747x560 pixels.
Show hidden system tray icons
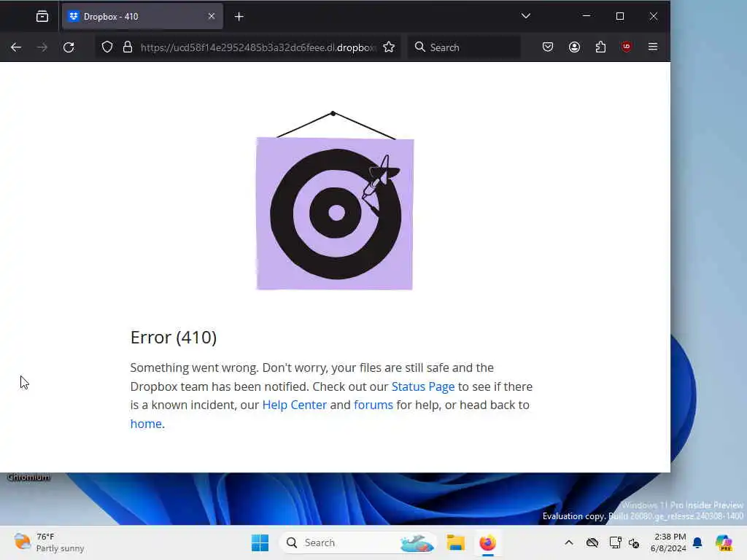[x=569, y=542]
